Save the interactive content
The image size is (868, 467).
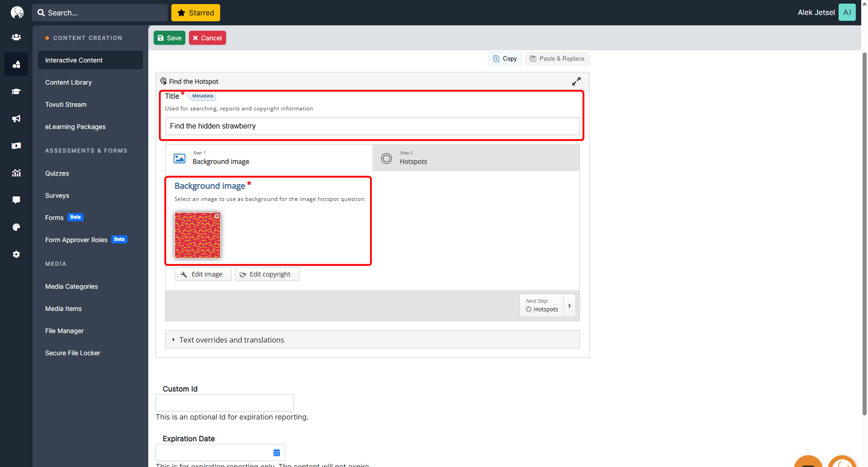(170, 38)
